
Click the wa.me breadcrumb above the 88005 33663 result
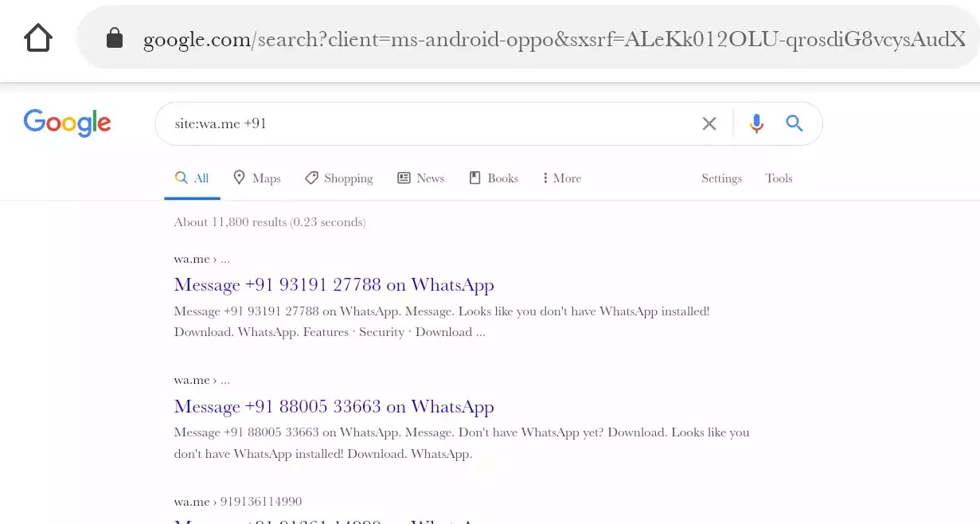[201, 380]
